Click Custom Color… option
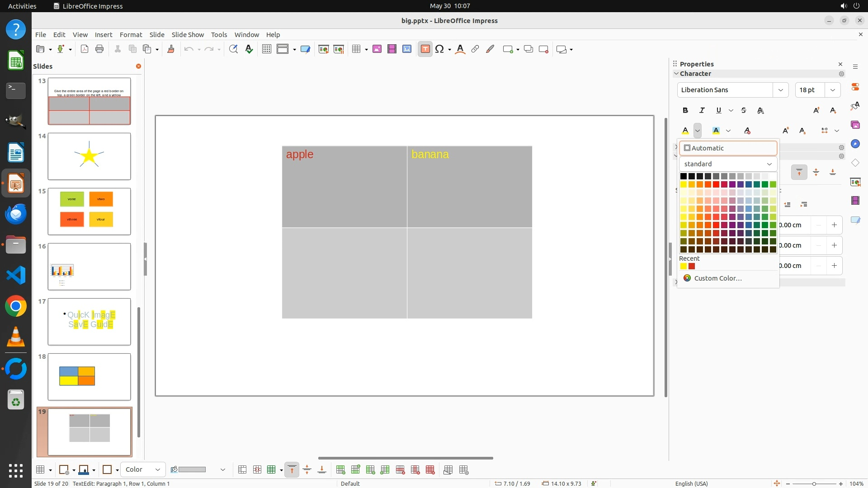 coord(718,278)
